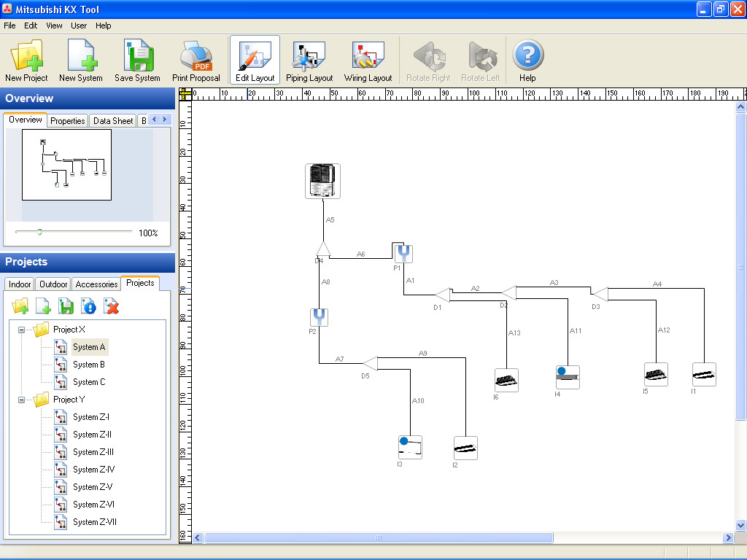The image size is (747, 560).
Task: Select System B in project tree
Action: (x=88, y=365)
